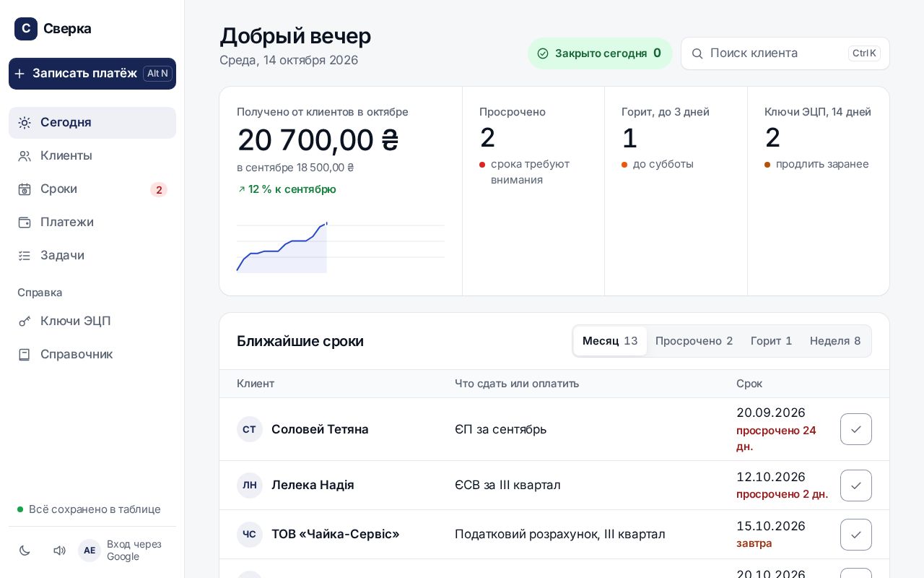Click the wallet icon beside Платежи
924x578 pixels.
tap(25, 223)
